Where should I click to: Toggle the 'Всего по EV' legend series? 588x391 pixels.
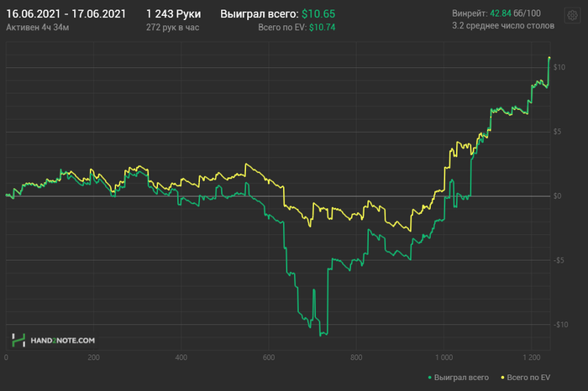click(525, 378)
